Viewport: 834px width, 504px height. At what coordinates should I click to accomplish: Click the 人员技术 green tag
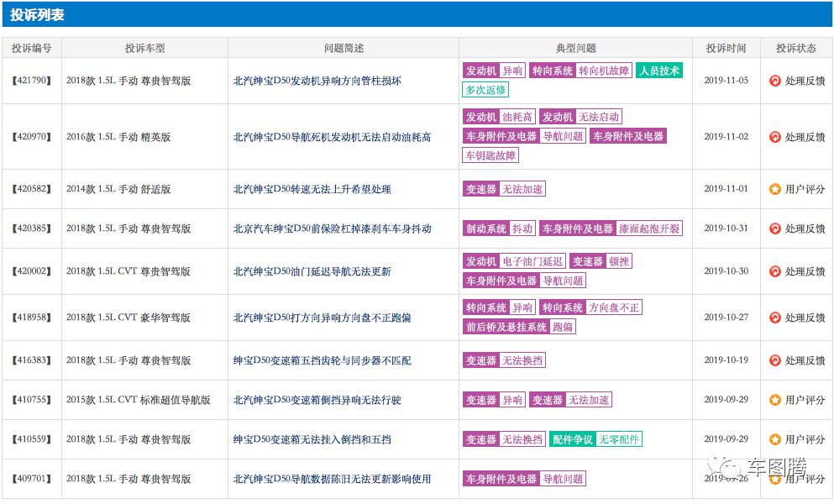tap(659, 71)
